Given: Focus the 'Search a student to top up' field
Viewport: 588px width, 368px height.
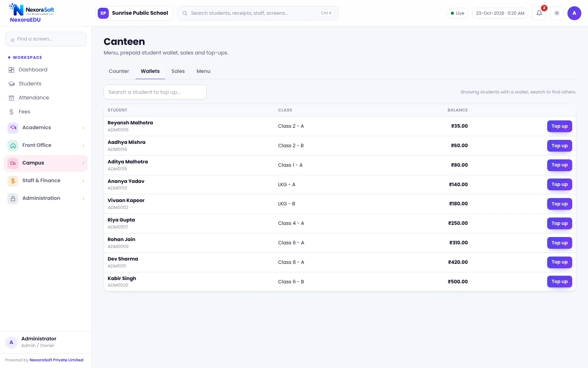Looking at the screenshot, I should pyautogui.click(x=155, y=92).
